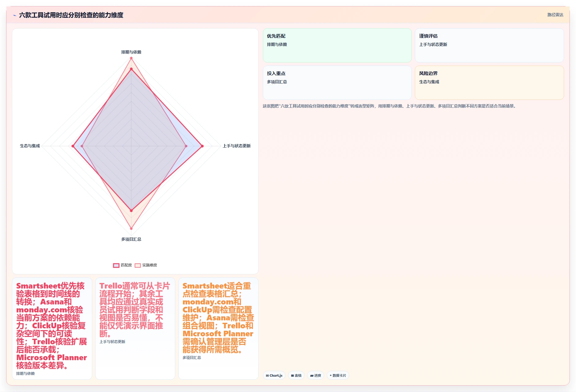
Task: Click 匹配度 data point on 排期与依赖 axis
Action: coord(131,69)
